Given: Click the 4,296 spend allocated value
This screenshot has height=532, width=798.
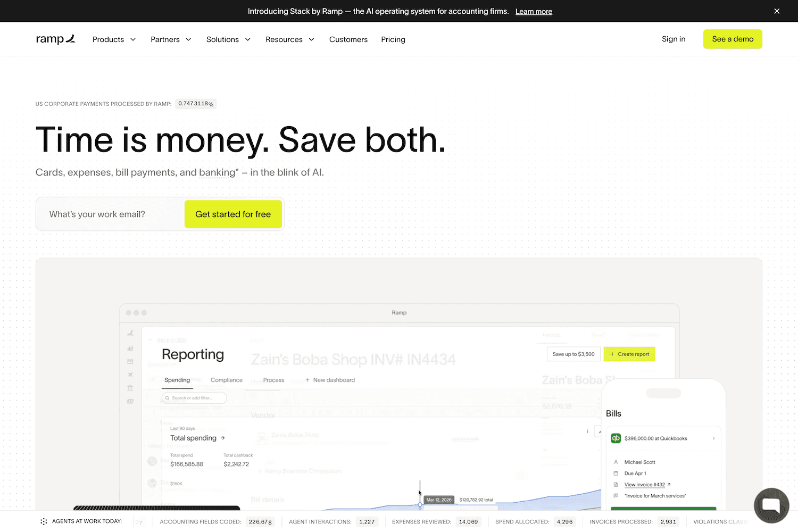Looking at the screenshot, I should (564, 522).
